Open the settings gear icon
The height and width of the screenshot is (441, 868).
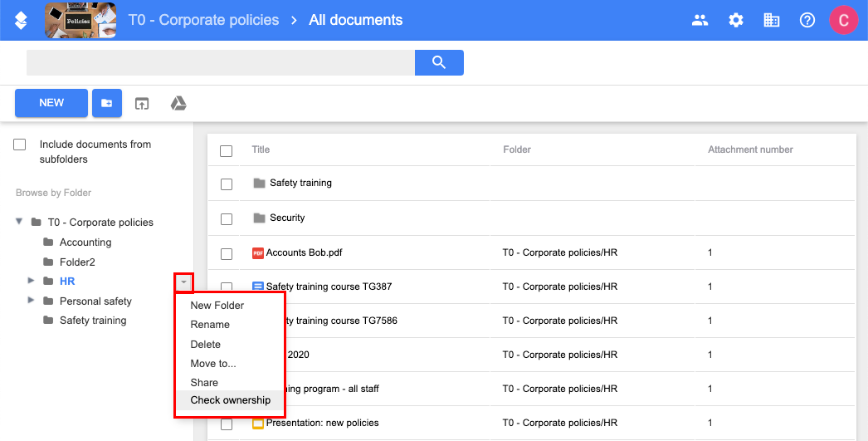(736, 20)
